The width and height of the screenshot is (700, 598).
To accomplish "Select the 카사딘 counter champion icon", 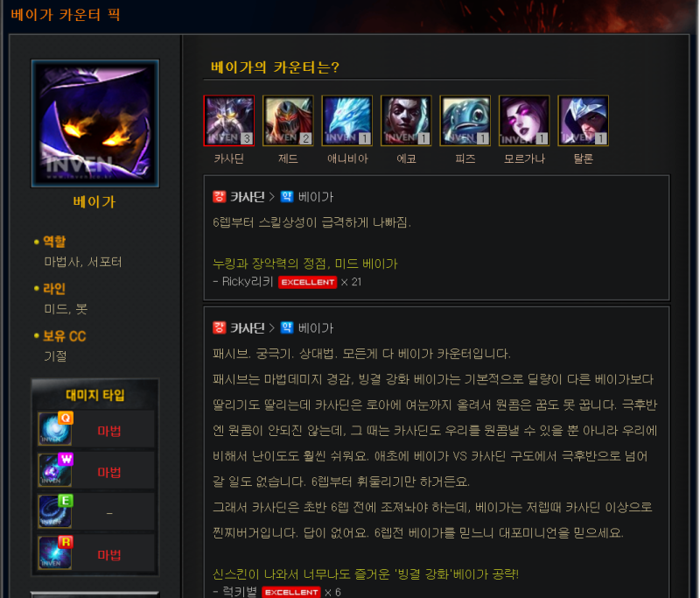I will click(229, 121).
